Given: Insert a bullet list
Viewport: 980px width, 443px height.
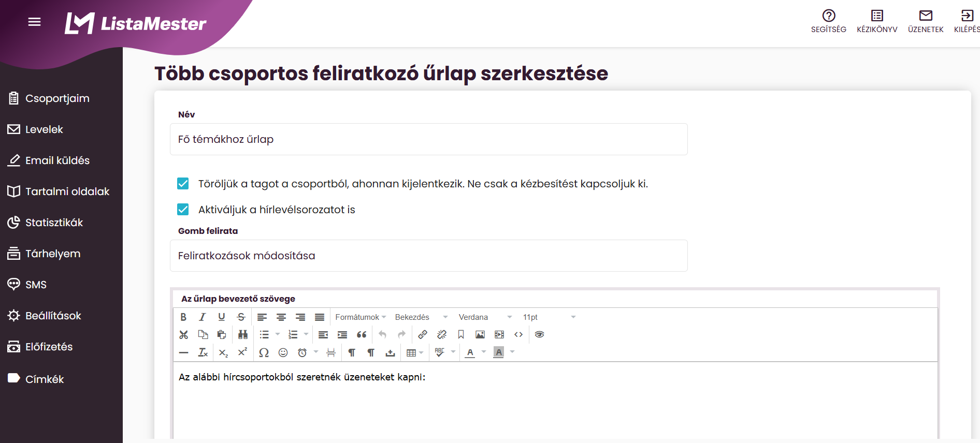Looking at the screenshot, I should coord(264,335).
